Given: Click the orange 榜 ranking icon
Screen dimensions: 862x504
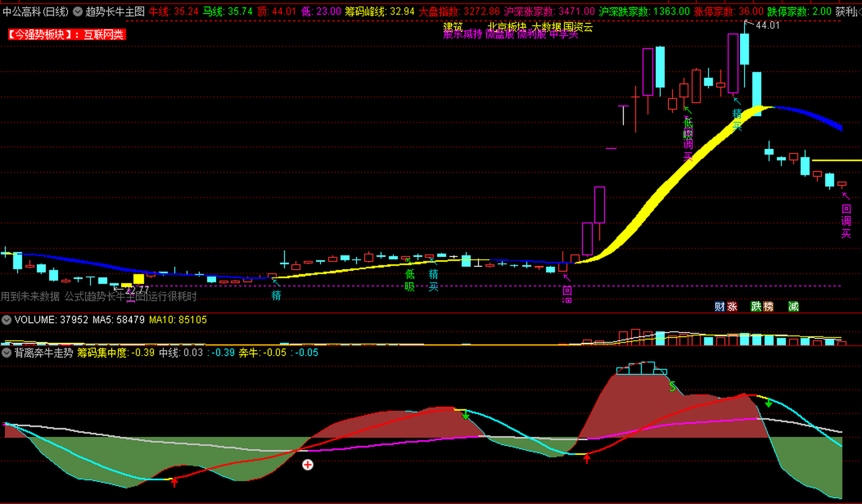Looking at the screenshot, I should (x=768, y=306).
